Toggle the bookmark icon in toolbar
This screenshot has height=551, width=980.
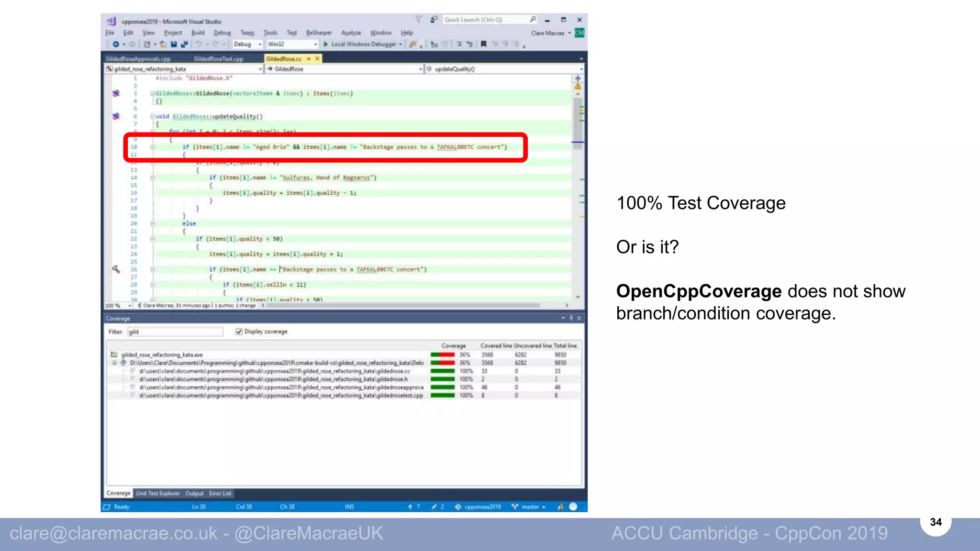click(483, 44)
